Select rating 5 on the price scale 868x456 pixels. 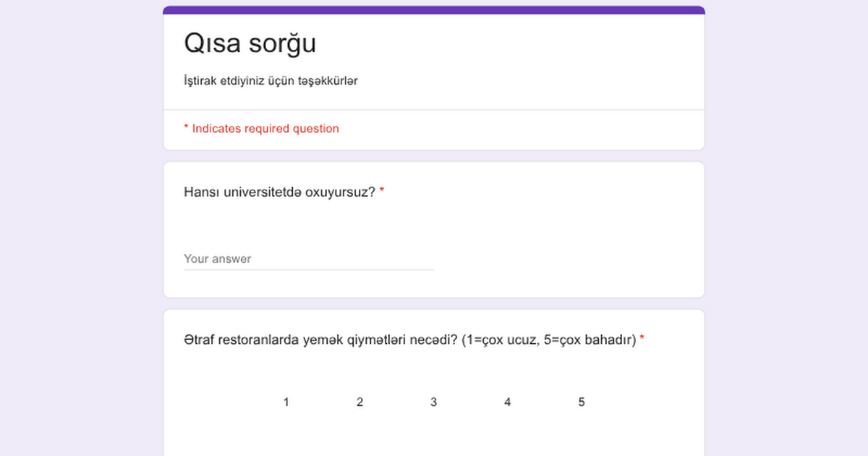point(582,402)
